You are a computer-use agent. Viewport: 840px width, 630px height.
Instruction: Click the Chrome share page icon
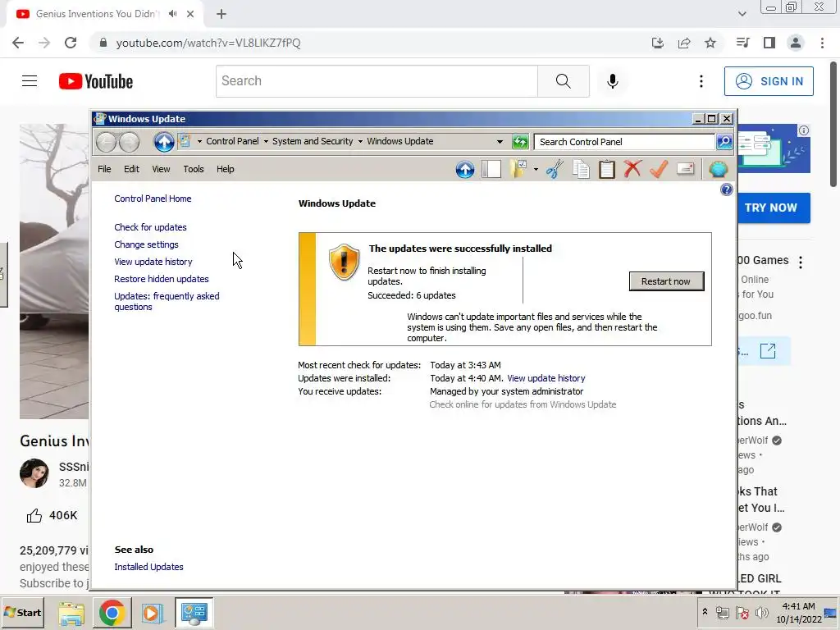[x=684, y=43]
